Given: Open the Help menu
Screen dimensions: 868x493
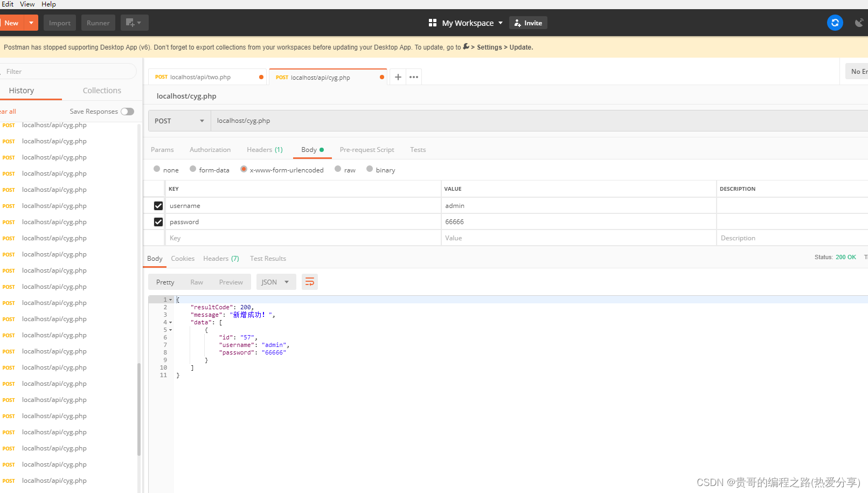Looking at the screenshot, I should tap(48, 4).
